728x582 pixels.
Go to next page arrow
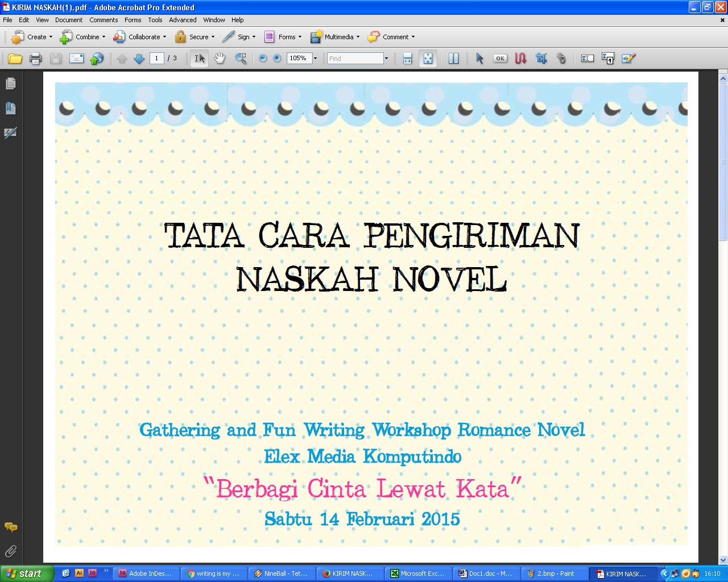[x=139, y=59]
